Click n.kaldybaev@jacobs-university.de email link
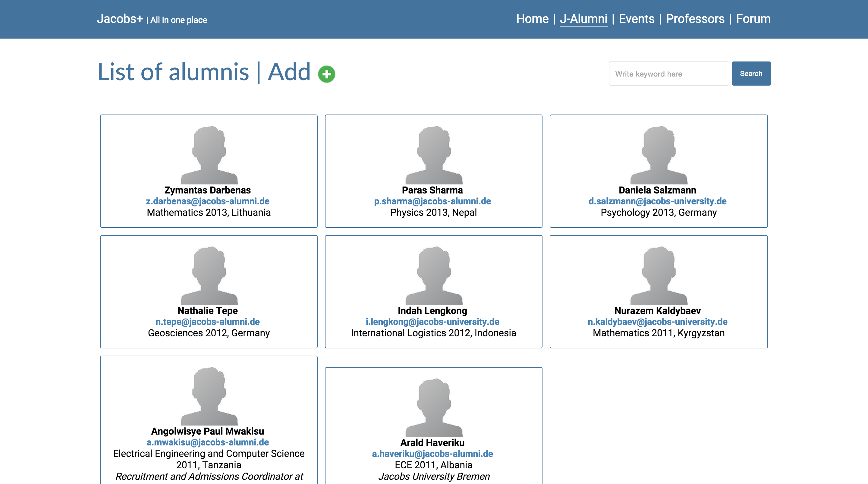The image size is (868, 484). (657, 322)
